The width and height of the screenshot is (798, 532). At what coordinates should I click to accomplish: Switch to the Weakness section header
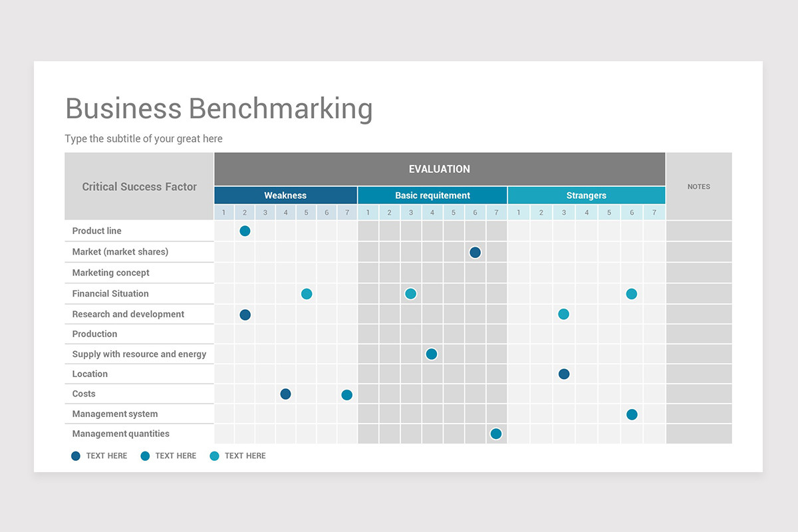tap(285, 195)
